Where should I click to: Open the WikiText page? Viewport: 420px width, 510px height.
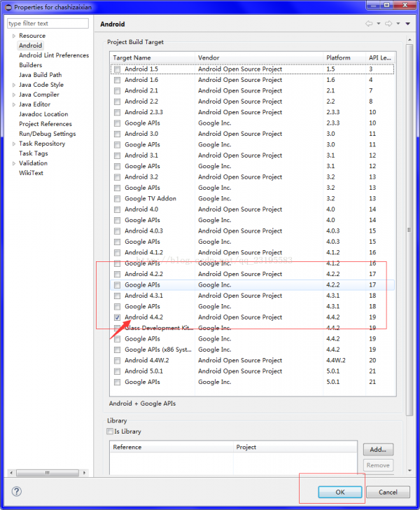(31, 173)
